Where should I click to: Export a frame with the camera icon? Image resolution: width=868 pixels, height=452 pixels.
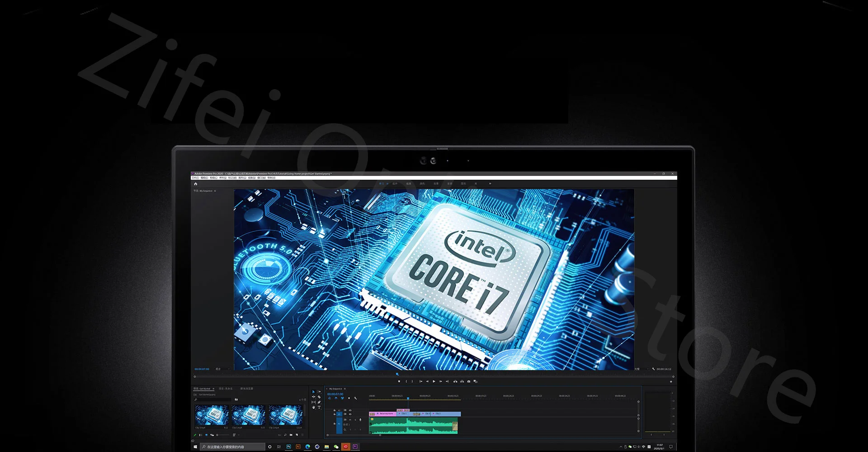pos(468,381)
